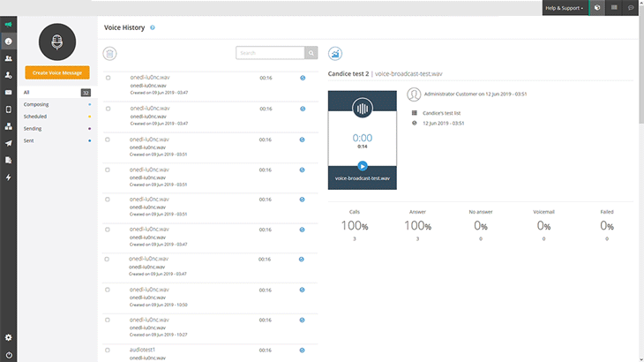This screenshot has width=644, height=362.
Task: Open the Candice's test list link
Action: 444,113
